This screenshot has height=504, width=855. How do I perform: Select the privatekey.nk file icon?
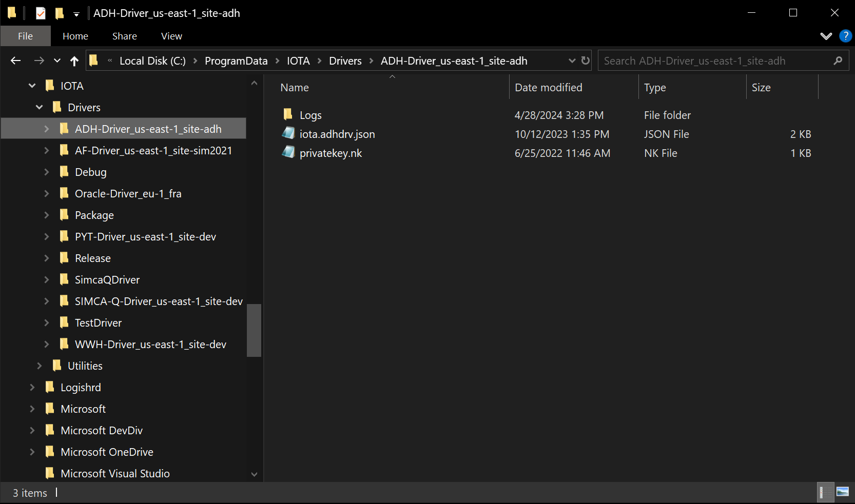pos(288,152)
